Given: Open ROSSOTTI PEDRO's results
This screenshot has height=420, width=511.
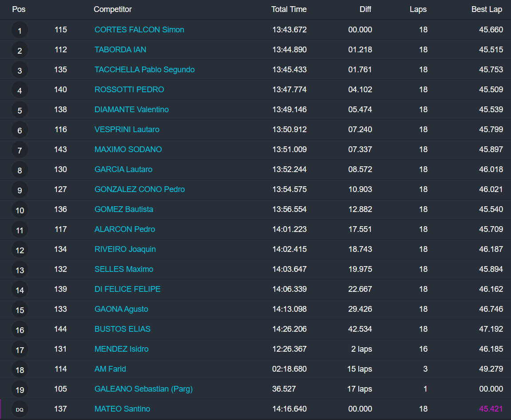Looking at the screenshot, I should tap(129, 90).
